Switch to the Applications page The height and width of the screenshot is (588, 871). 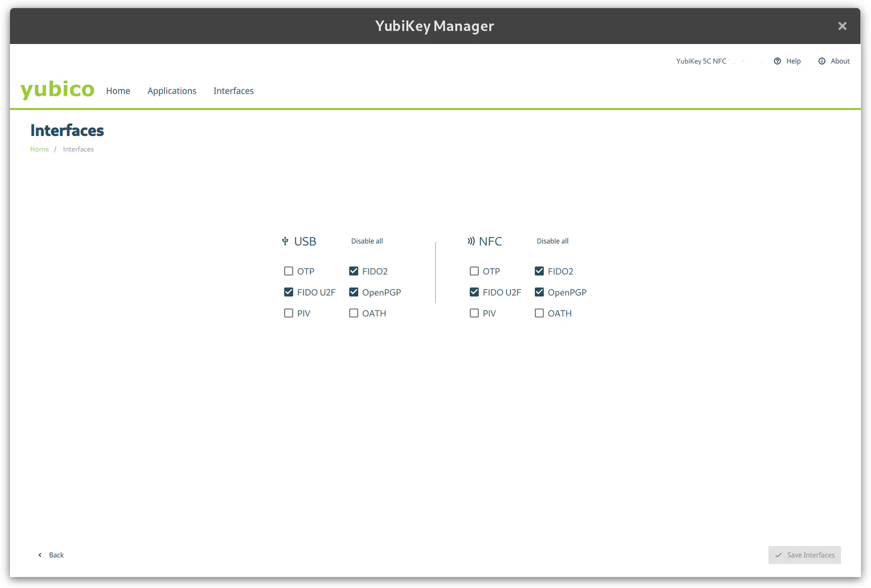(172, 90)
